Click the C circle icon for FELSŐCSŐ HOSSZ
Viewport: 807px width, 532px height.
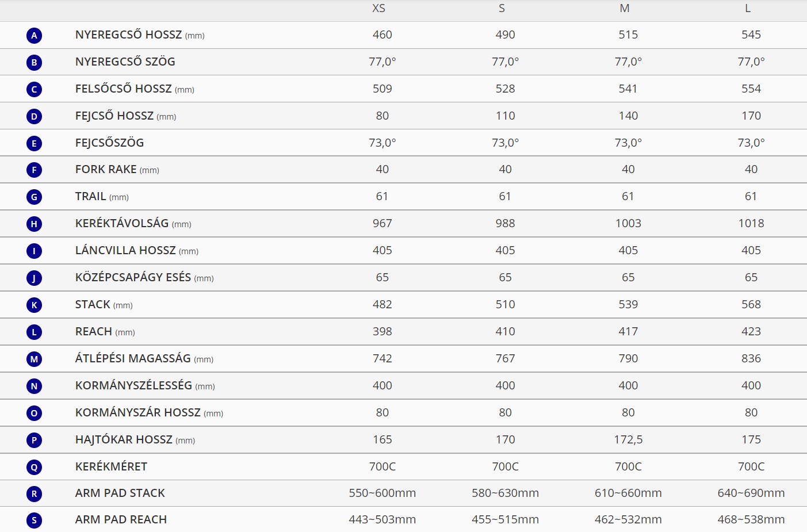coord(34,89)
